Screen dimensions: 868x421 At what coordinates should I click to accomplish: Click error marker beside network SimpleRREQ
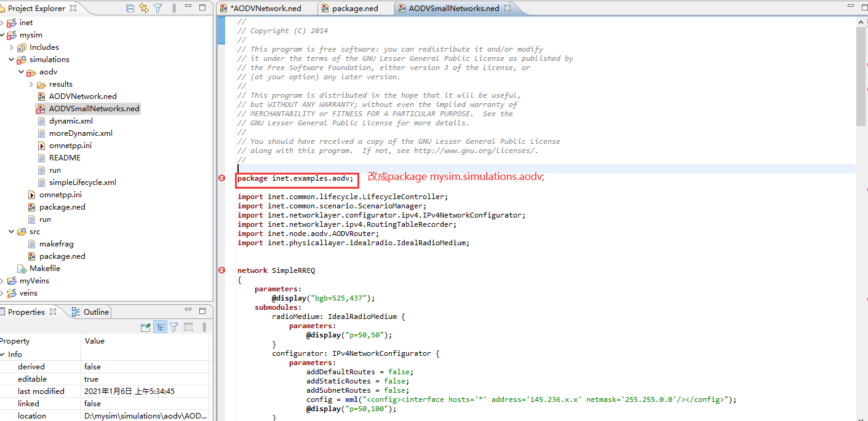221,270
